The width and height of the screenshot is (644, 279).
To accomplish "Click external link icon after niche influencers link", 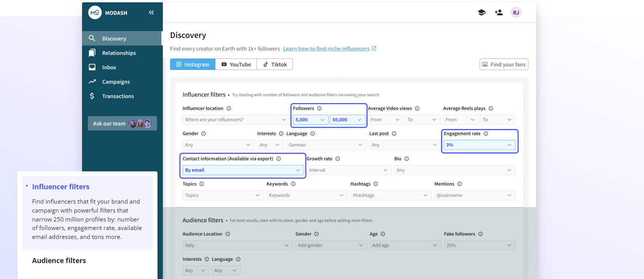I will 374,49.
